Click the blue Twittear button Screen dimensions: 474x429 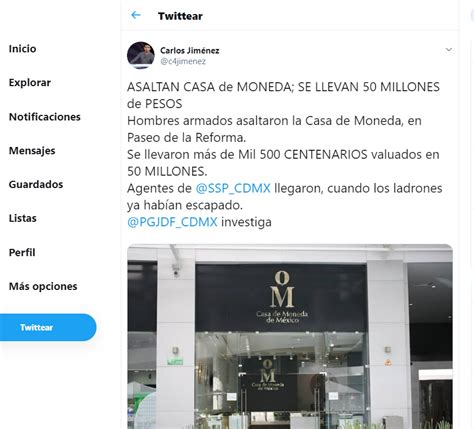point(48,327)
